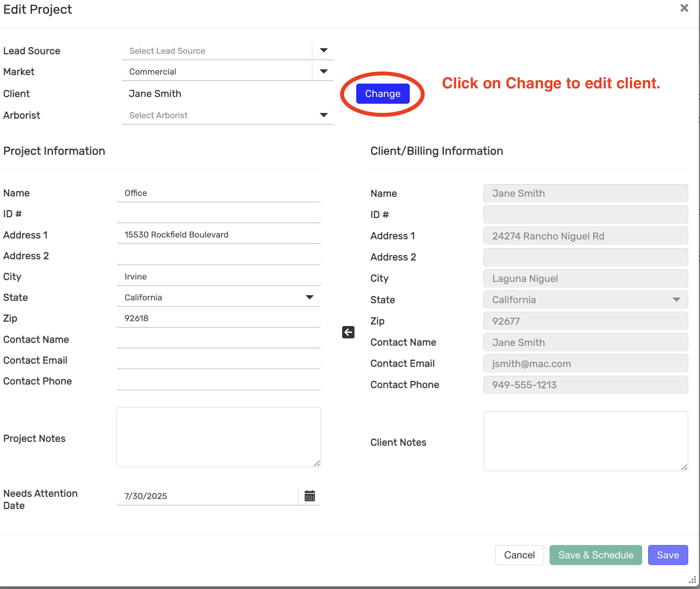The image size is (700, 589).
Task: Click the project Zip field showing 92618
Action: (218, 318)
